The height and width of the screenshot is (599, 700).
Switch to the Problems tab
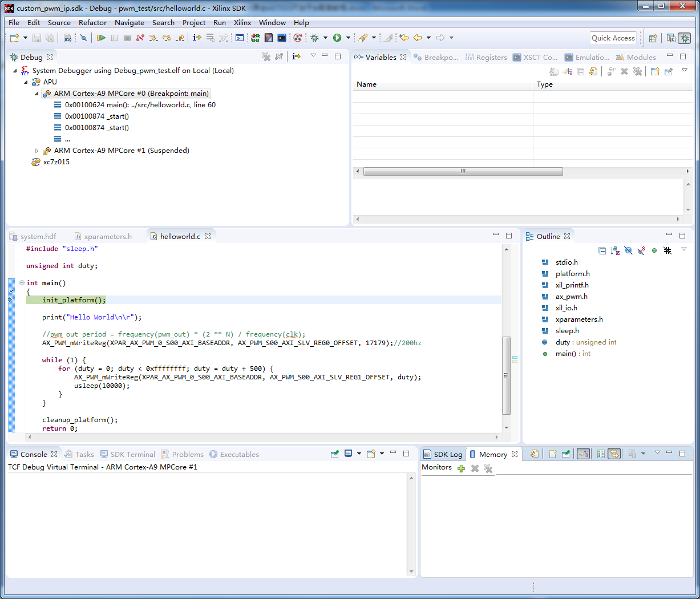[x=182, y=454]
